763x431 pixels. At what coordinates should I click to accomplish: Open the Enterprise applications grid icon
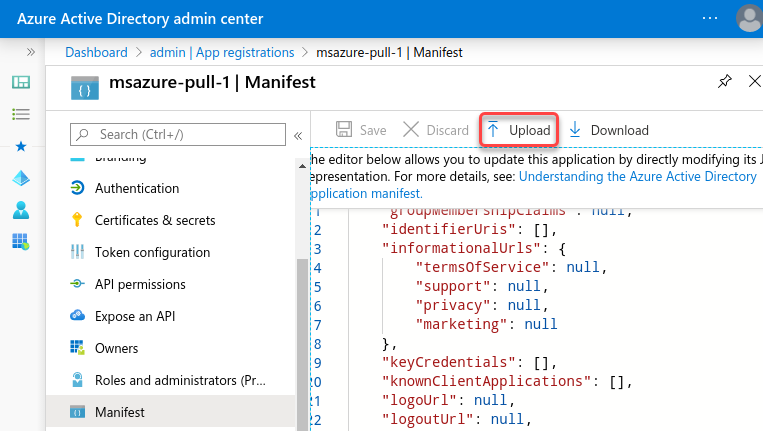tap(20, 241)
